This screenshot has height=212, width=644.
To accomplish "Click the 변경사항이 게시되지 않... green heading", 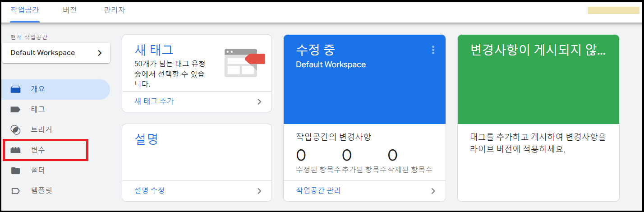I will point(538,50).
